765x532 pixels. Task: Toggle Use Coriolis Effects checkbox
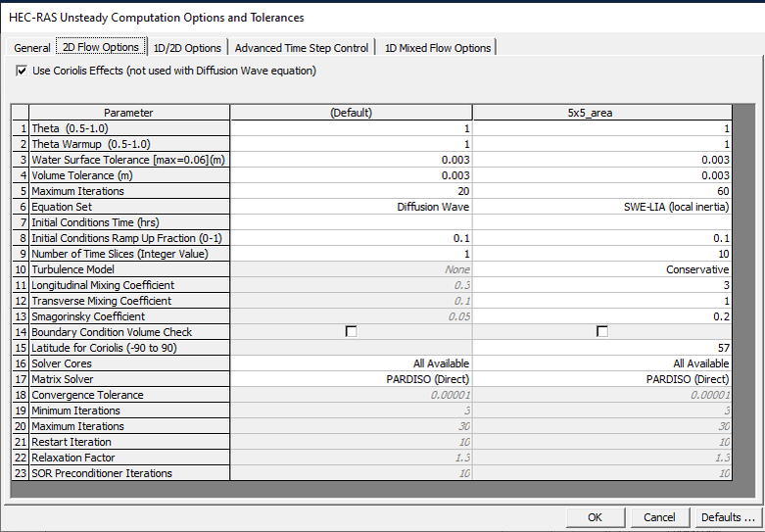pos(22,71)
